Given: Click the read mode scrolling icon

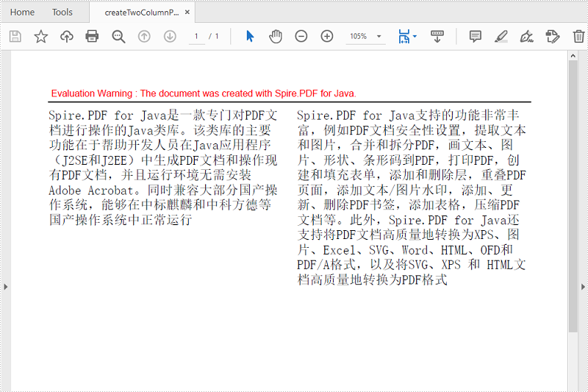Looking at the screenshot, I should click(x=437, y=36).
